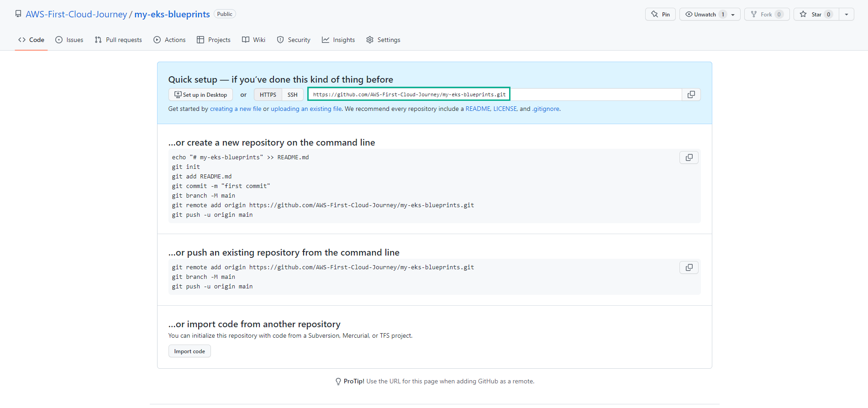
Task: Copy the push existing repository commands
Action: [x=689, y=267]
